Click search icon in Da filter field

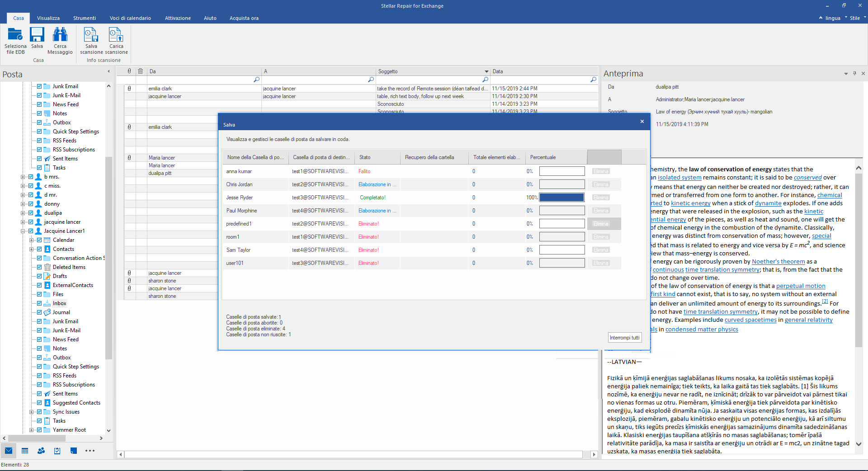(x=256, y=80)
